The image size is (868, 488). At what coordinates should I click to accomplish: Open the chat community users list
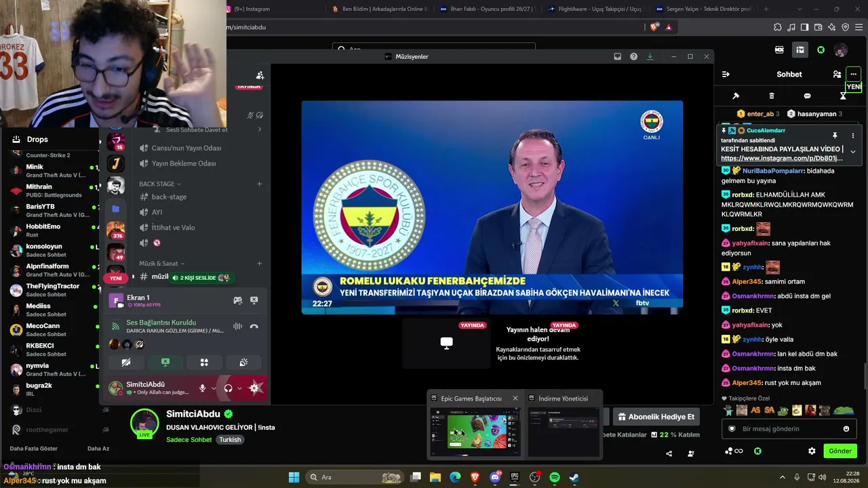click(837, 75)
